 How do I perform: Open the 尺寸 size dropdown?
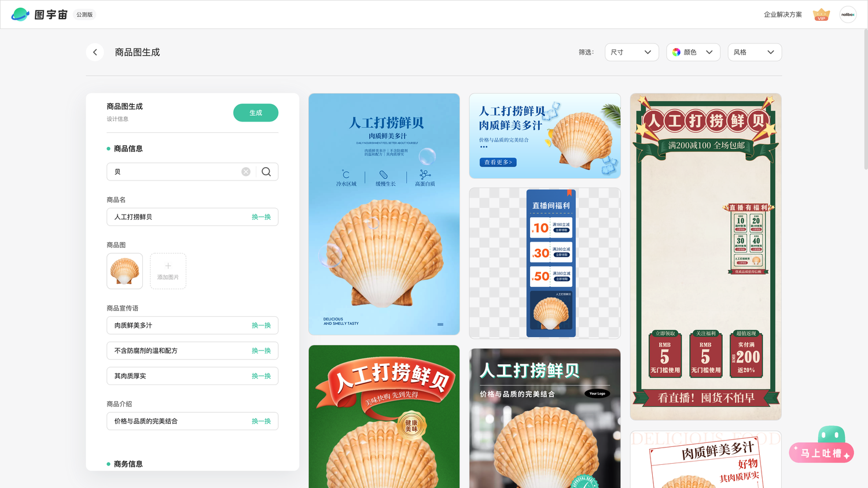click(x=631, y=52)
